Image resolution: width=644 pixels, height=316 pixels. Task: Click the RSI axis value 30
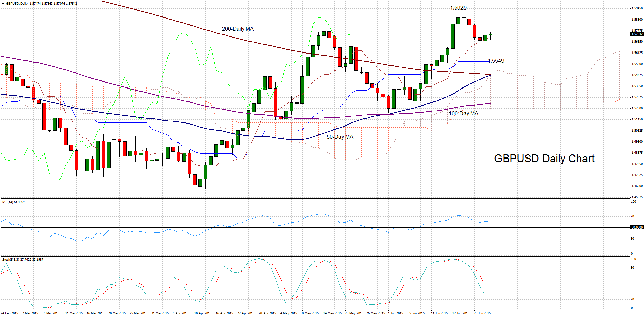[x=632, y=239]
